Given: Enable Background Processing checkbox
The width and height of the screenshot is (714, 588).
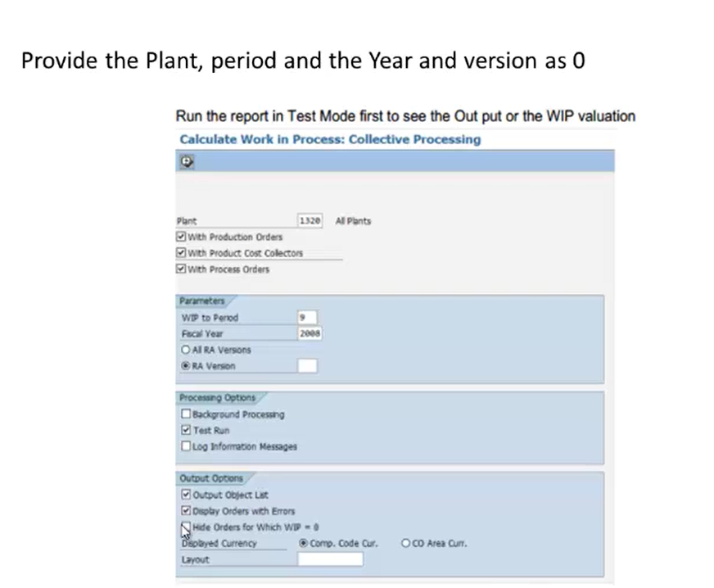Looking at the screenshot, I should [186, 414].
